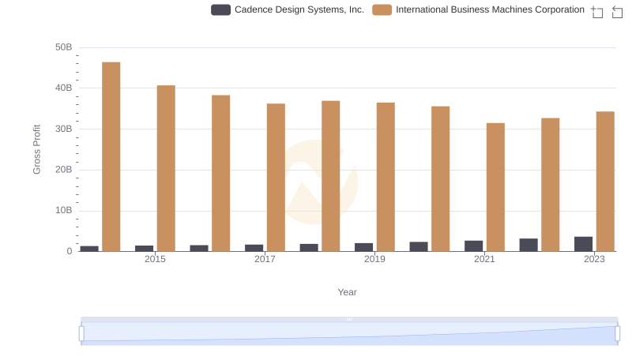Click the Gross Profit axis title
632x364 pixels.
coord(36,149)
